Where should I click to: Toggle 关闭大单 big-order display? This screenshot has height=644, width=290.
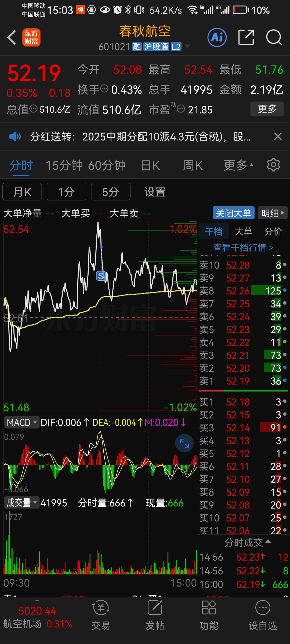coord(233,213)
